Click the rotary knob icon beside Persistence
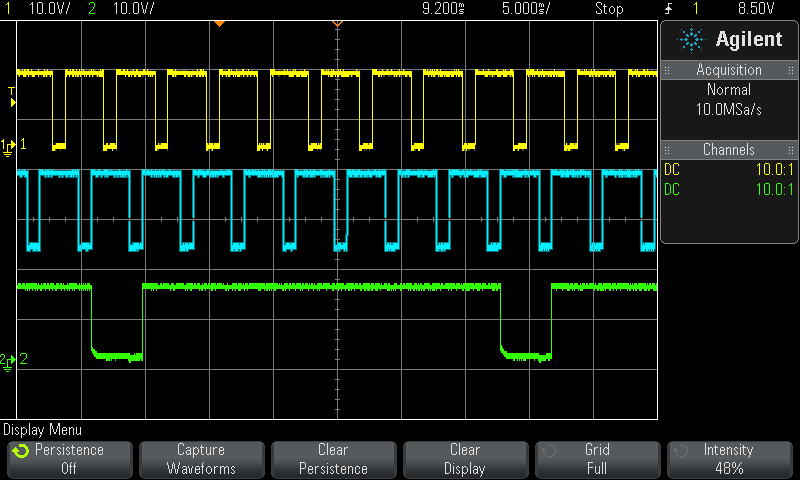Image resolution: width=800 pixels, height=480 pixels. coord(21,451)
